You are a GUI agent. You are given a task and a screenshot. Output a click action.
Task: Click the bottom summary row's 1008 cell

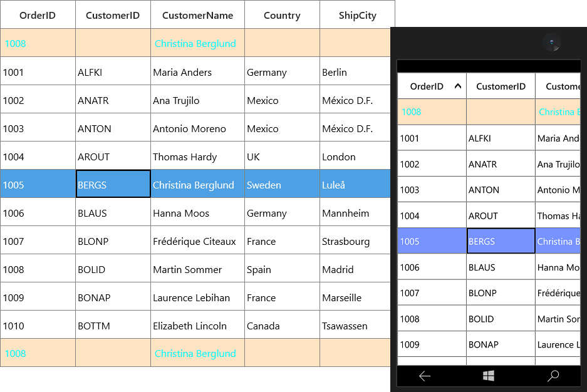[38, 353]
